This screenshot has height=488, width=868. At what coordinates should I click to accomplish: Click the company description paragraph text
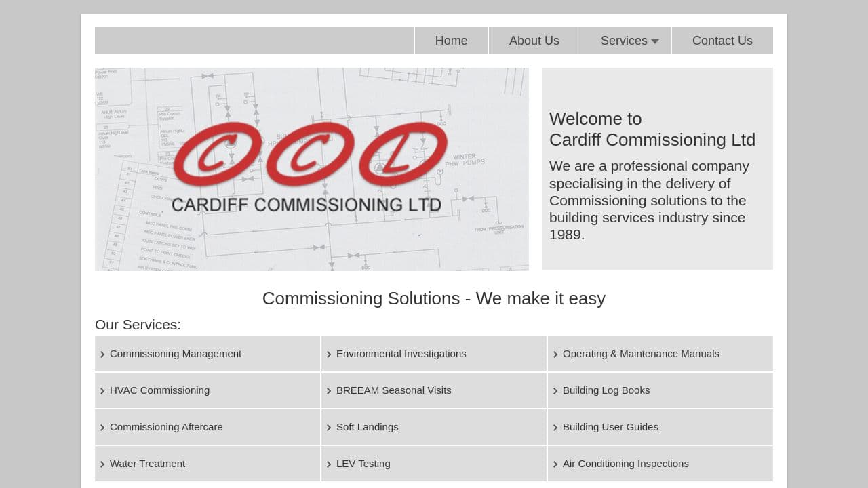pyautogui.click(x=650, y=201)
